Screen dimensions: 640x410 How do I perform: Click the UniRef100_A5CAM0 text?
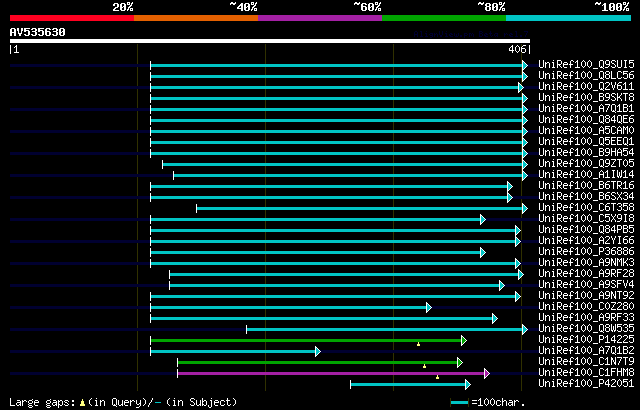coord(586,131)
